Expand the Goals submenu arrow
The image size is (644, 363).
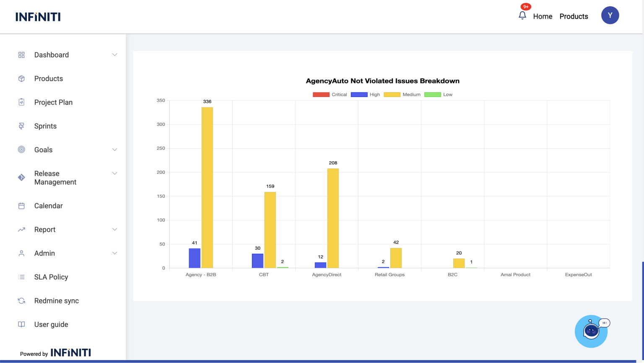click(114, 149)
